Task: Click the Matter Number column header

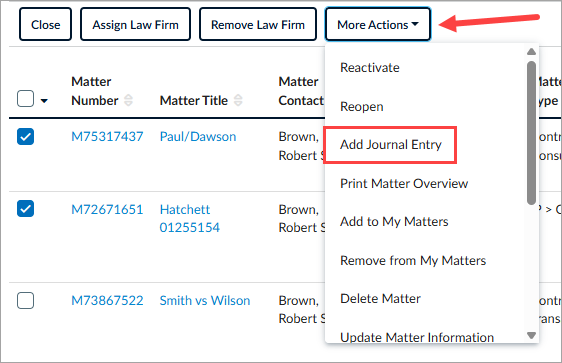Action: [x=95, y=91]
